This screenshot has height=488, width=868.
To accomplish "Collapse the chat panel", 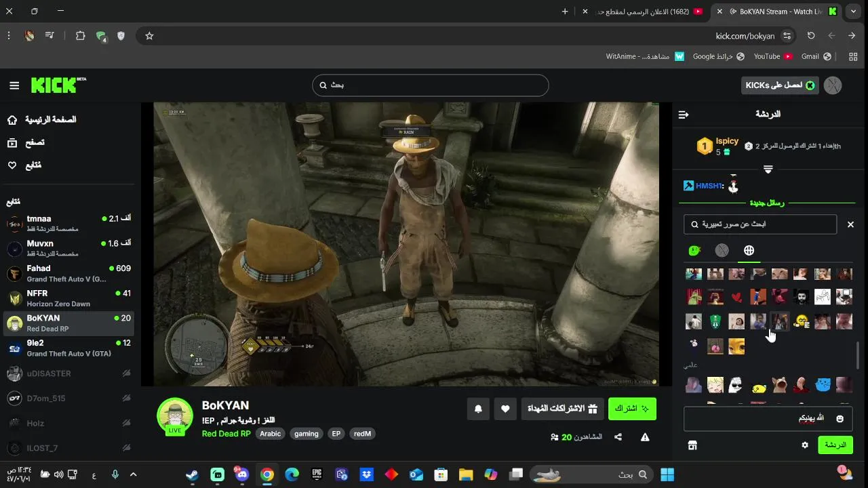I will click(684, 115).
